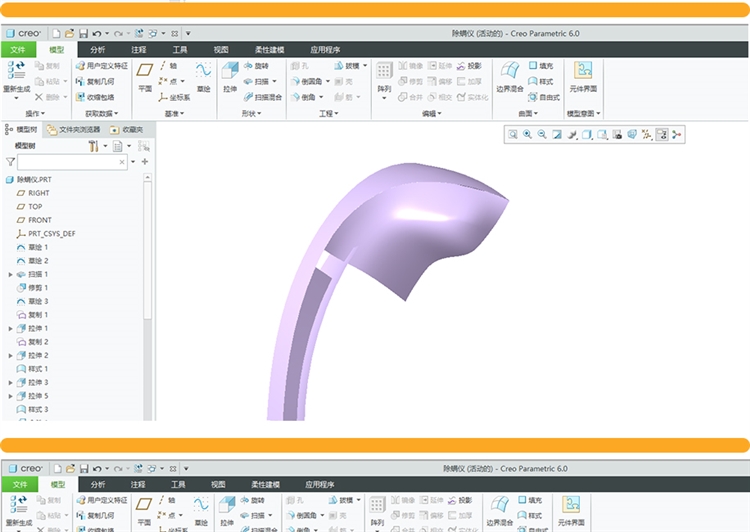This screenshot has height=532, width=750.
Task: Select the 拉伸 (Extrude) tool in upper ribbon
Action: click(x=230, y=77)
